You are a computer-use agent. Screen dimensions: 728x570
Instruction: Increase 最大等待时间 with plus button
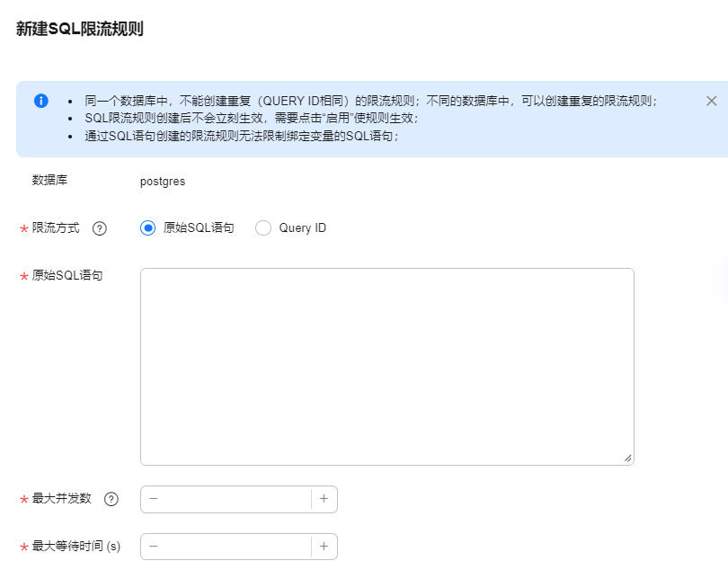click(x=324, y=547)
